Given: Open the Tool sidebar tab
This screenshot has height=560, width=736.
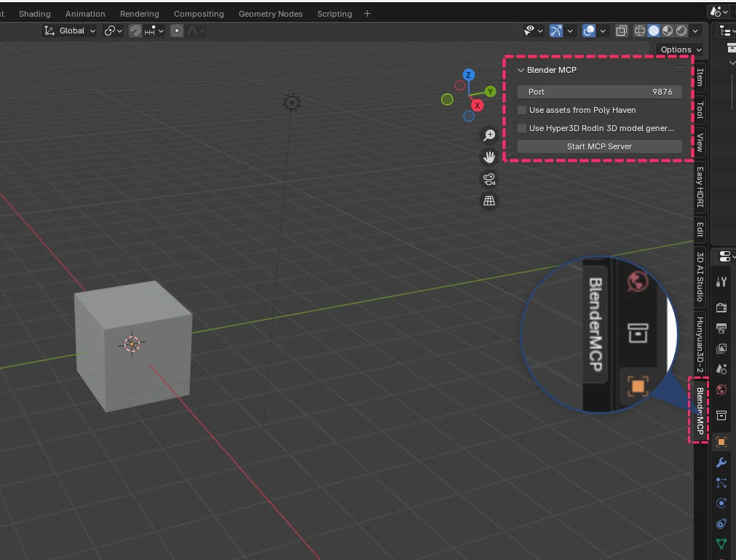Looking at the screenshot, I should [x=700, y=110].
